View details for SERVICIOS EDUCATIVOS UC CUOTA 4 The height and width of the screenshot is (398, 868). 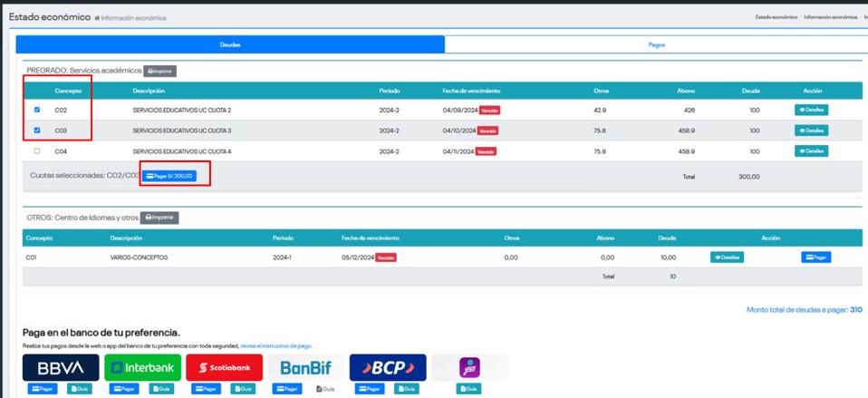click(x=811, y=150)
